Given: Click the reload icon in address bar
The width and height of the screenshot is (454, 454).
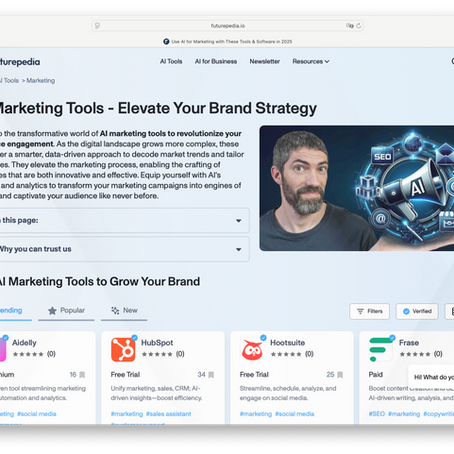Looking at the screenshot, I should click(359, 26).
